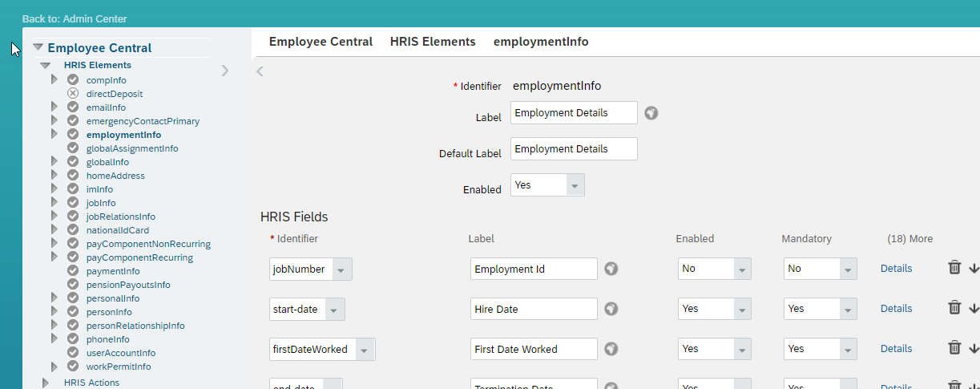Click HRIS Elements in the breadcrumb
The height and width of the screenshot is (389, 980).
coord(433,42)
